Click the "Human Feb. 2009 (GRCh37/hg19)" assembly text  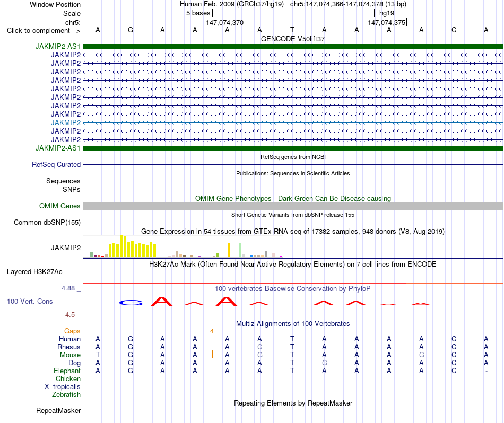click(232, 4)
